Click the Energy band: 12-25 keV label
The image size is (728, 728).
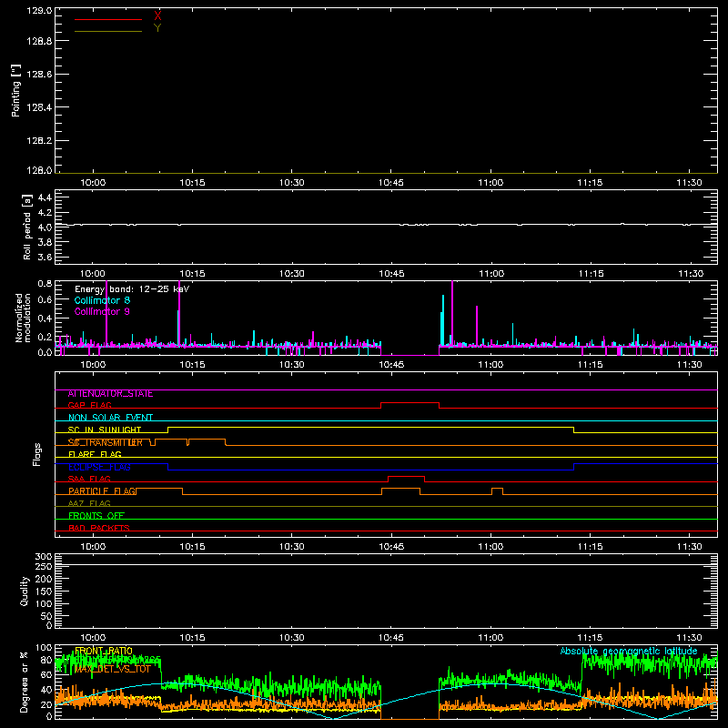132,289
